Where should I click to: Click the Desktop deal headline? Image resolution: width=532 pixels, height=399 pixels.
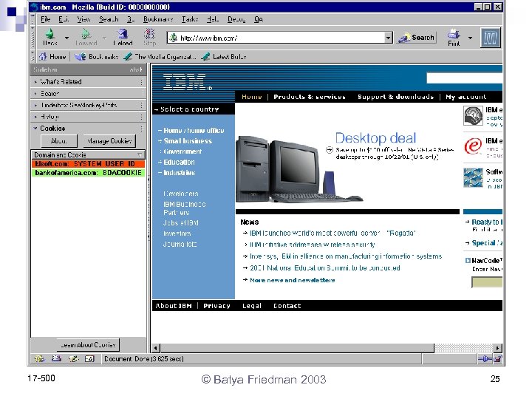click(x=375, y=137)
